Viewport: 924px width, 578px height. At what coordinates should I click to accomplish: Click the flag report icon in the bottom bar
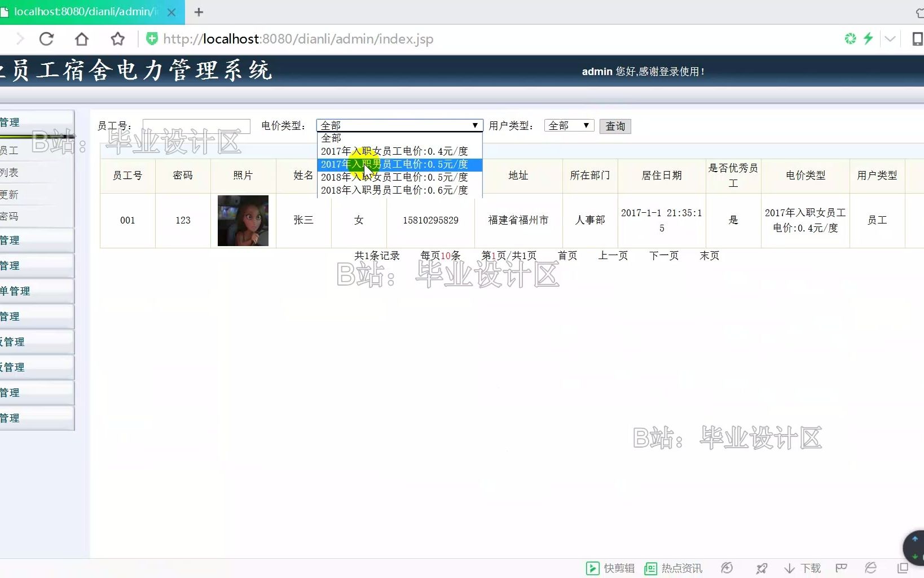842,568
